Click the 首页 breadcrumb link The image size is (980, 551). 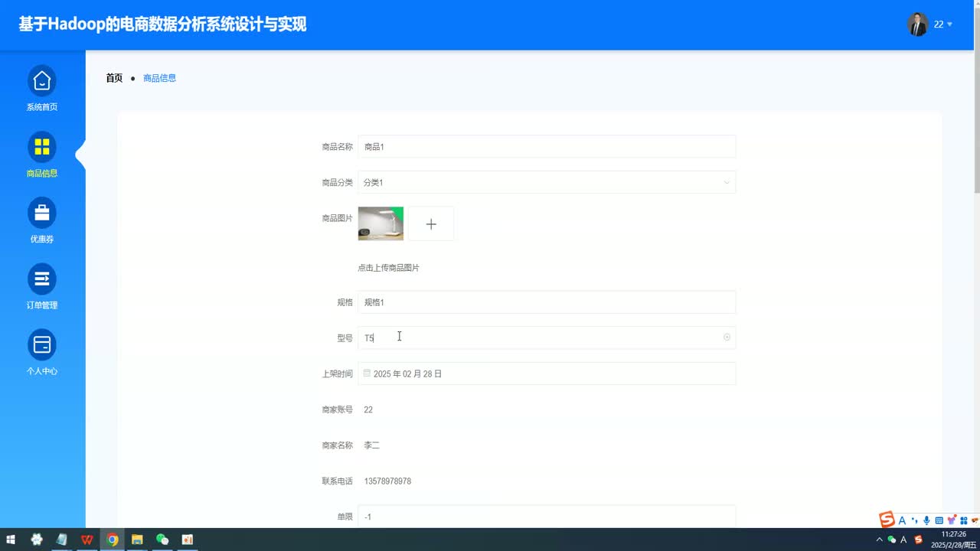pyautogui.click(x=114, y=78)
